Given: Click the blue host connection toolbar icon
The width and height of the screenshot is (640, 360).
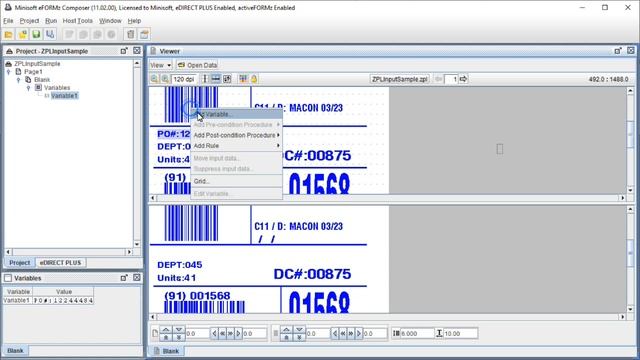Looking at the screenshot, I should 50,35.
